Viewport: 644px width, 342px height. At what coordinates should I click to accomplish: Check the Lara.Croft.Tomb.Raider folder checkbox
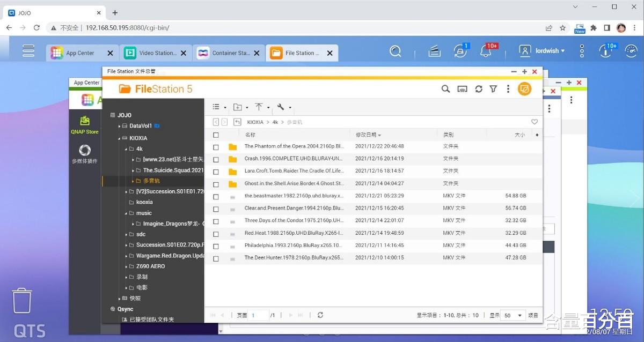pos(216,172)
